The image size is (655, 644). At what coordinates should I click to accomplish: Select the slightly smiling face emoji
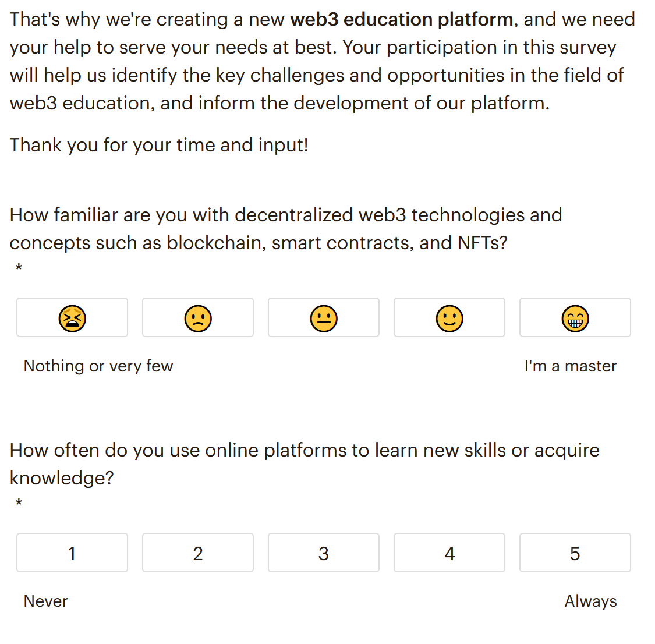pyautogui.click(x=449, y=317)
